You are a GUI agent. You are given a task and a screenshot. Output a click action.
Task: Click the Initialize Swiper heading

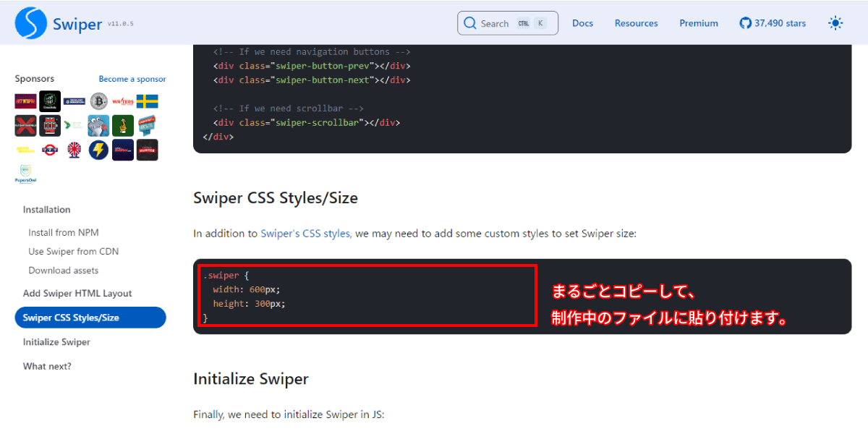click(251, 379)
